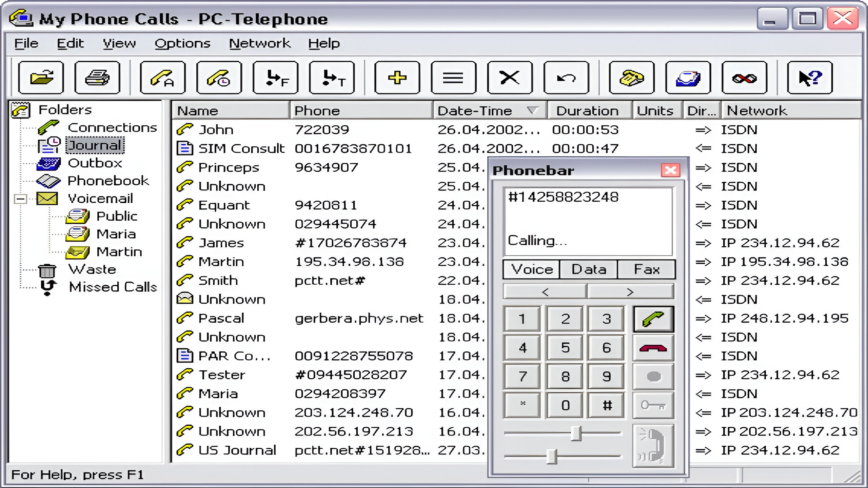The height and width of the screenshot is (488, 868).
Task: Click the context help arrow icon
Action: (x=810, y=78)
